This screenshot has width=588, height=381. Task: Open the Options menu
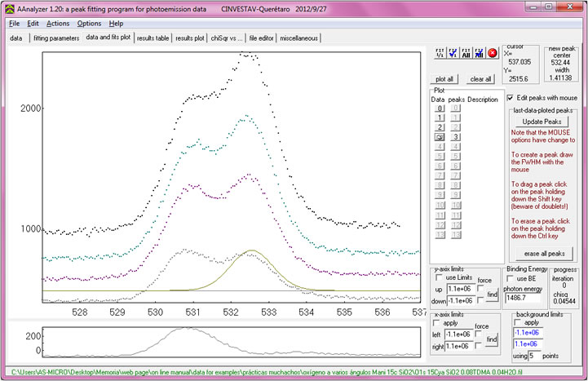[90, 24]
